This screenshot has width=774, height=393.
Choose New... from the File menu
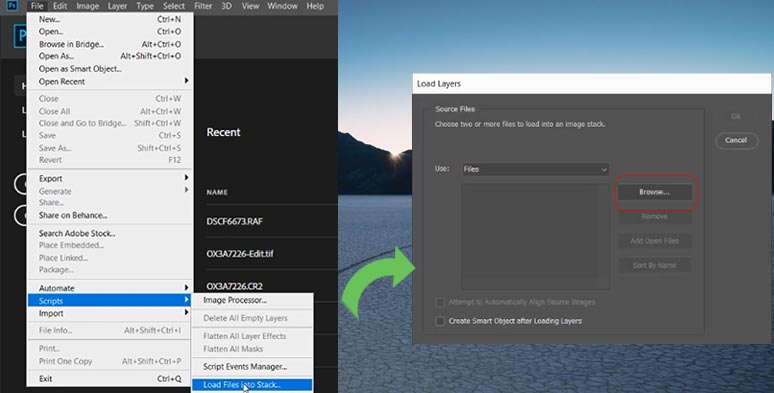(x=110, y=19)
